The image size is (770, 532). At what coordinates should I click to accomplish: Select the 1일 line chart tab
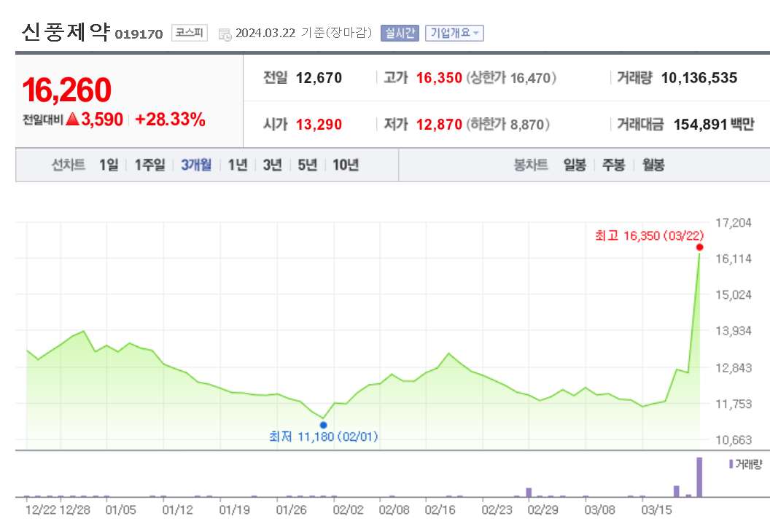[109, 165]
